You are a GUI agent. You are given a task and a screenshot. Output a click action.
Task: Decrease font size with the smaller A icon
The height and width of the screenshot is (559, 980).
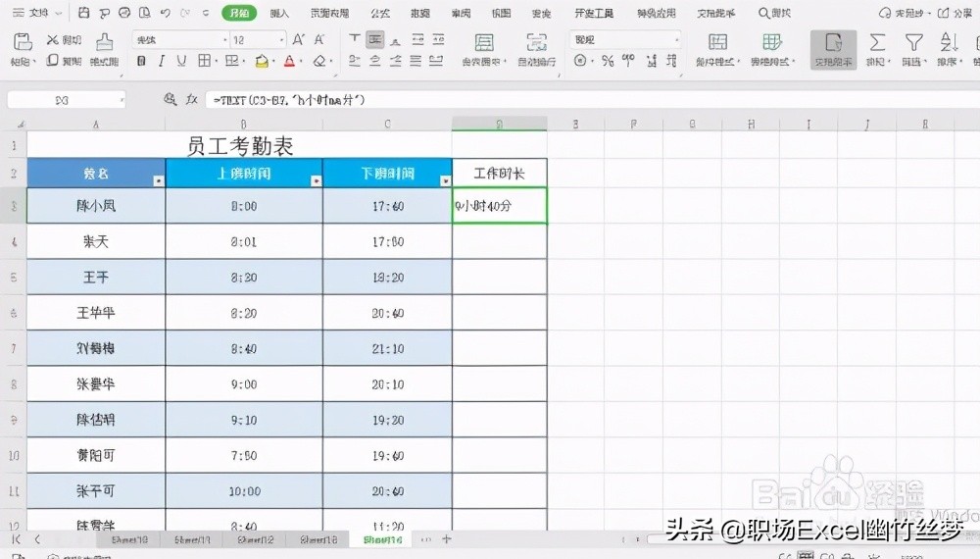click(x=318, y=40)
